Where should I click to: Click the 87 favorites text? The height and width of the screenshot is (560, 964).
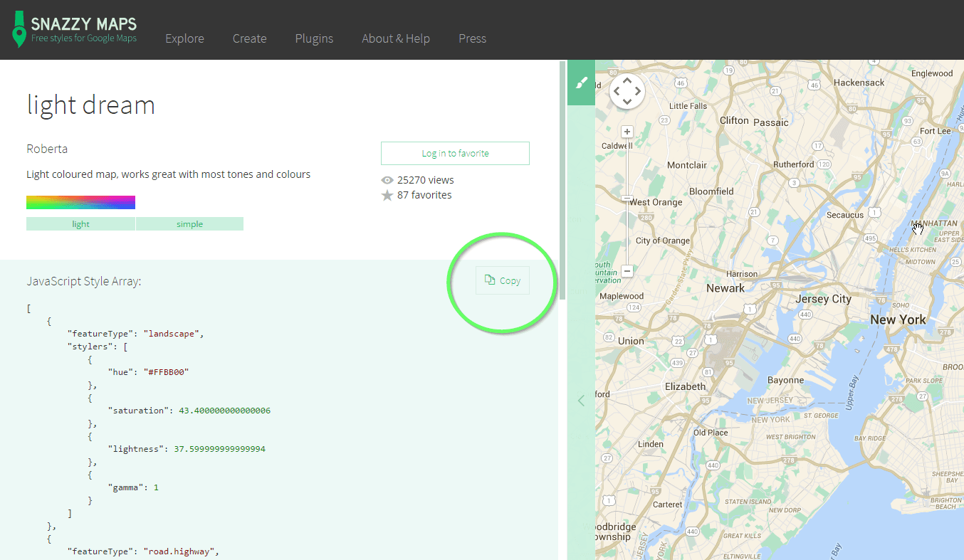point(424,195)
